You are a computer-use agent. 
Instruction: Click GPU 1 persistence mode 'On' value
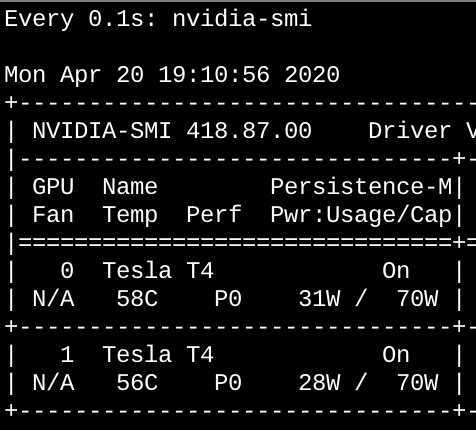396,354
